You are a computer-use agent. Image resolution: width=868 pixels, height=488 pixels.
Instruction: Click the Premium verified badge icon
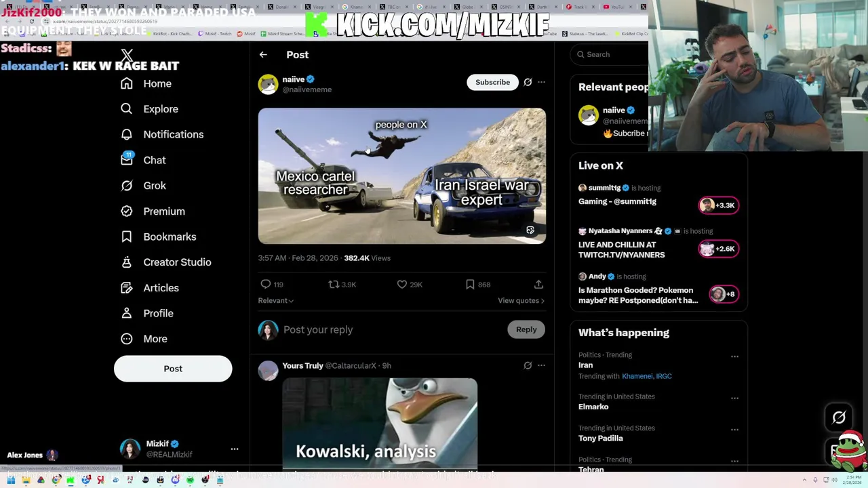pos(127,211)
